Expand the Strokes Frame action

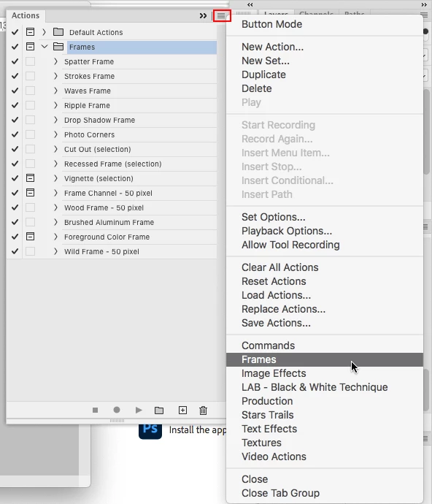pos(55,76)
